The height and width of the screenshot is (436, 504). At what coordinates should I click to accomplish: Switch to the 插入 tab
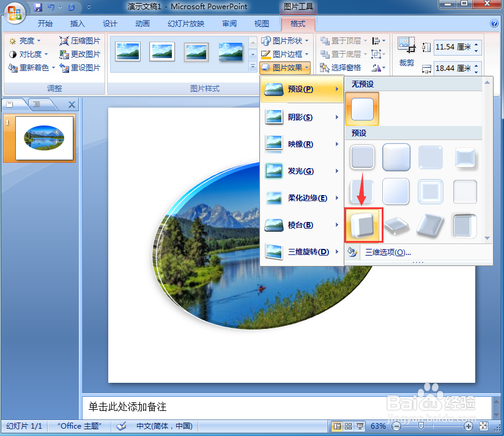(x=78, y=23)
